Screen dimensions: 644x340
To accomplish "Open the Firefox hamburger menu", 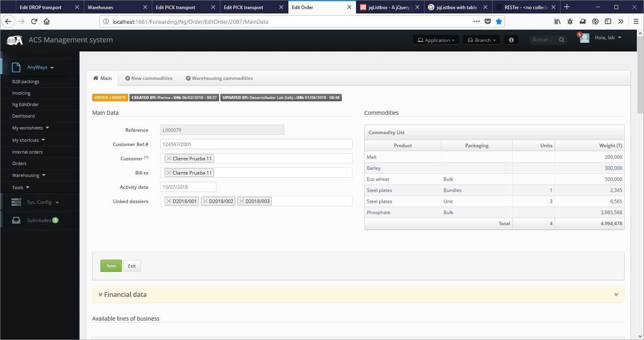I will (636, 22).
